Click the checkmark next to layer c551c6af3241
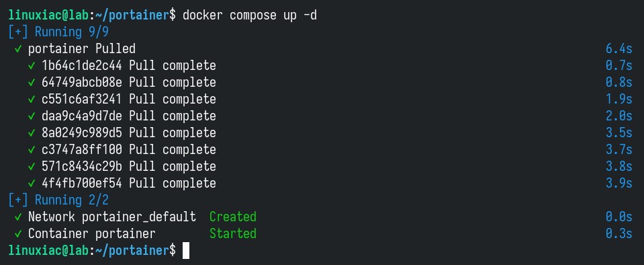Image resolution: width=644 pixels, height=265 pixels. coord(32,100)
